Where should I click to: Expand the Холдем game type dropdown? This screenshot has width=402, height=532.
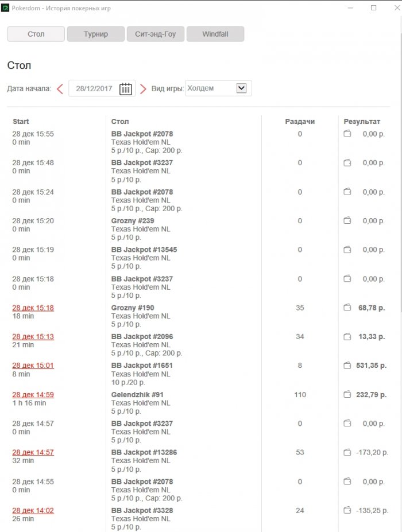point(241,88)
